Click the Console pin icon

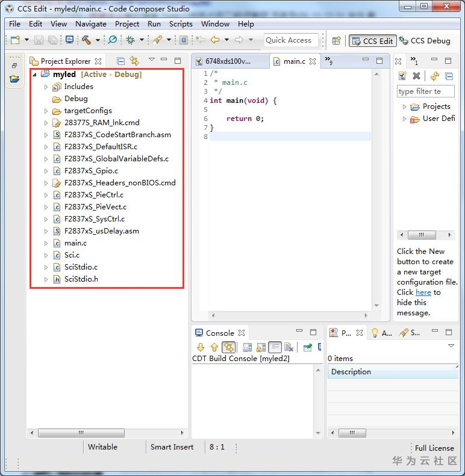click(308, 347)
